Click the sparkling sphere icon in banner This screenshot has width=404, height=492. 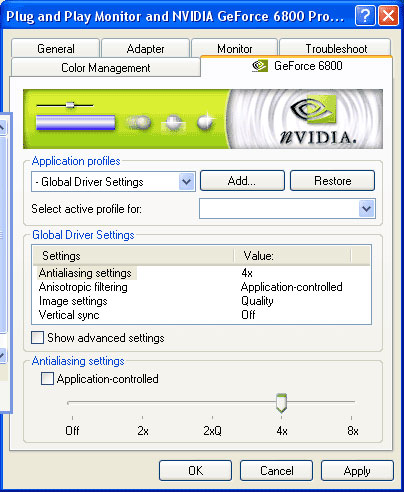point(206,121)
